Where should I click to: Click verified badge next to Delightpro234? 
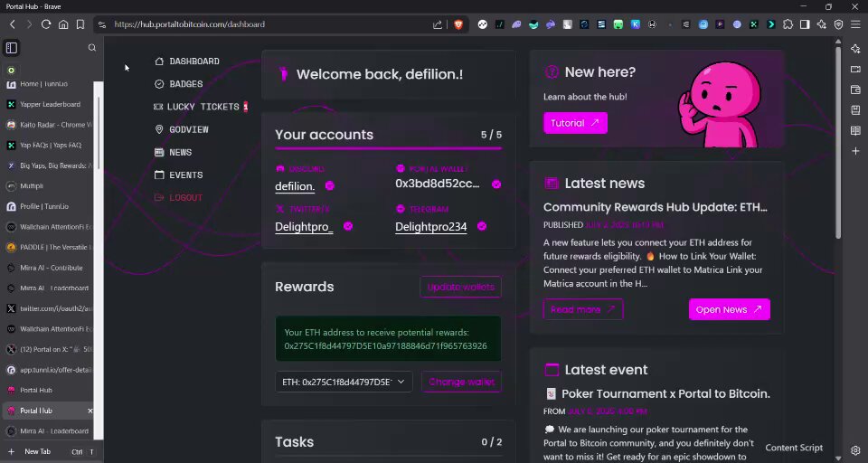[x=482, y=226]
